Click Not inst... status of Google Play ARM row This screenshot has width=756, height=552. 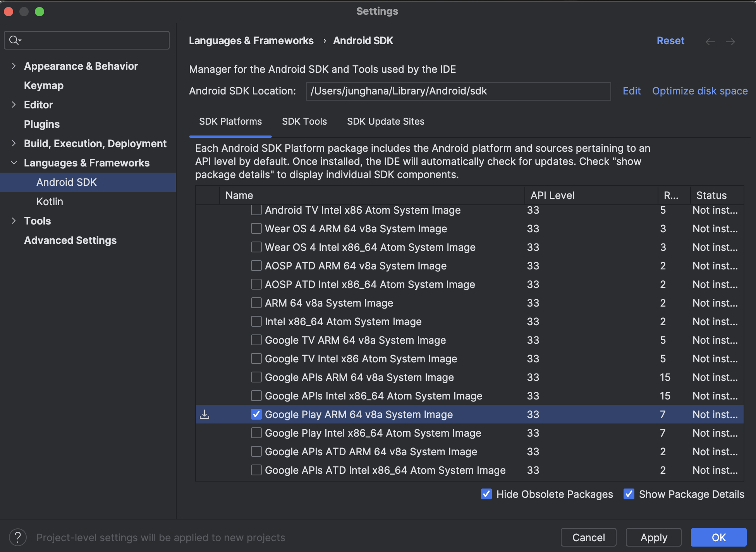point(715,415)
